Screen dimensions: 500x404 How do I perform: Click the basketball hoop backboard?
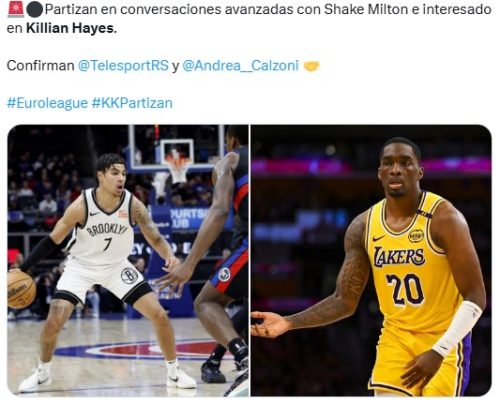pyautogui.click(x=177, y=147)
